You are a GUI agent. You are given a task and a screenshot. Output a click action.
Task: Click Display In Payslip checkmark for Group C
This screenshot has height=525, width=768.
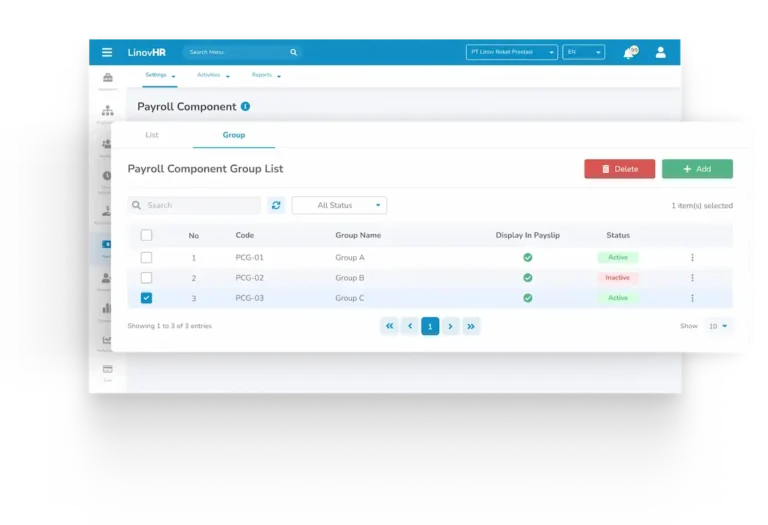(528, 298)
